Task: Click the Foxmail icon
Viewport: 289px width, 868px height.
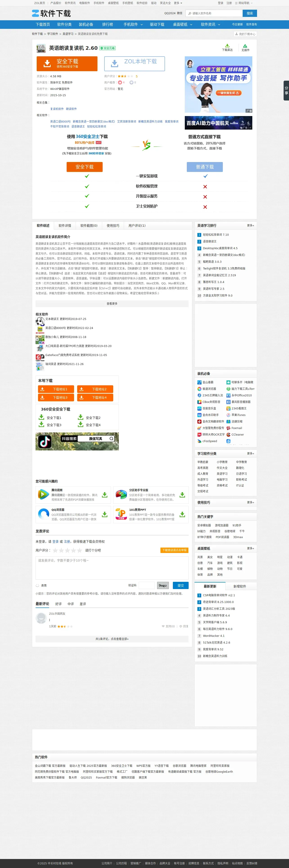Action: pyautogui.click(x=228, y=428)
